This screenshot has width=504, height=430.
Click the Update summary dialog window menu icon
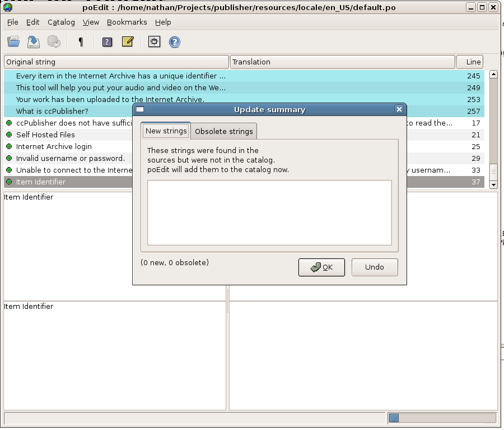[x=140, y=109]
